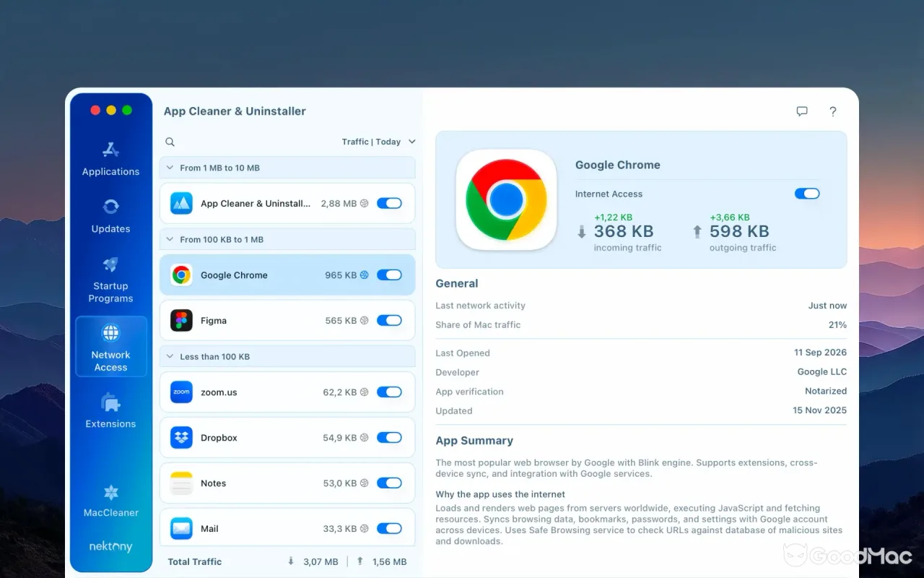Click the 11 Sep 2026 last opened date

click(821, 353)
